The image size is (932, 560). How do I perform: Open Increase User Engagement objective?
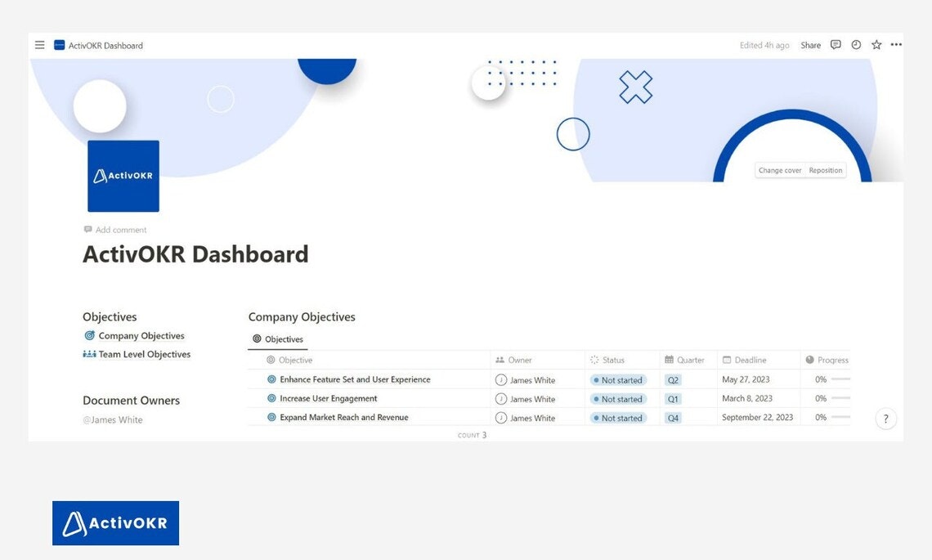coord(328,398)
